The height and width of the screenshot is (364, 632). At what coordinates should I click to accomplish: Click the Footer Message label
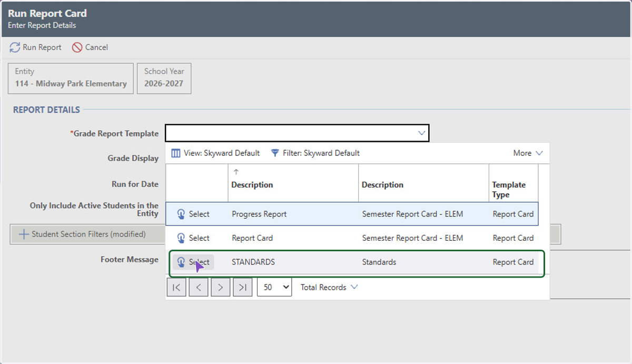pyautogui.click(x=130, y=259)
